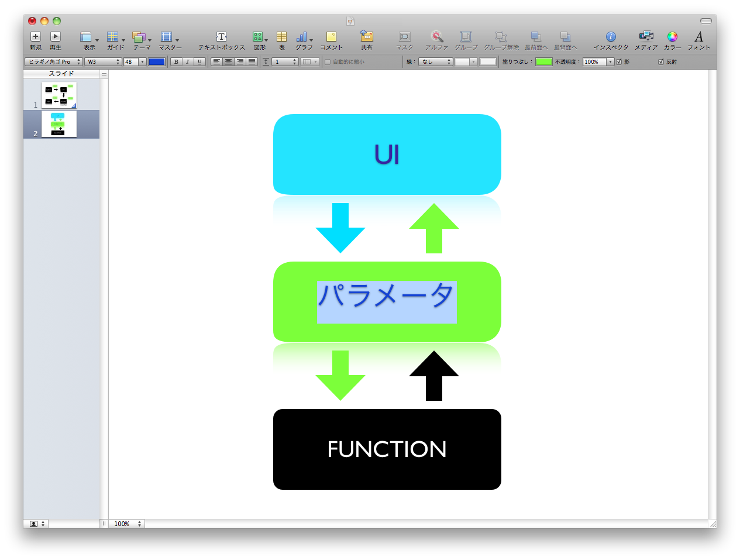Open the グラフ chart icon
This screenshot has height=560, width=740.
coord(302,37)
